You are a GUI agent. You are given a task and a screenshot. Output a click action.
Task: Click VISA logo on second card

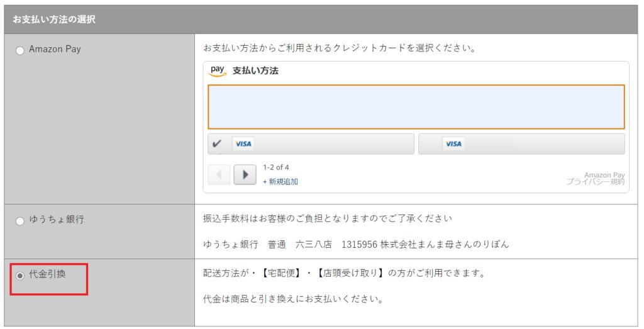point(453,144)
